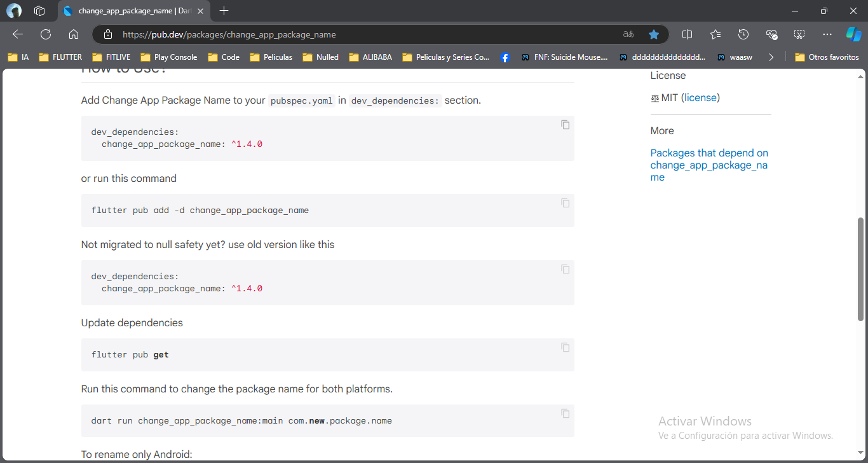Show more bookmarks chevron
This screenshot has width=868, height=463.
click(x=771, y=57)
